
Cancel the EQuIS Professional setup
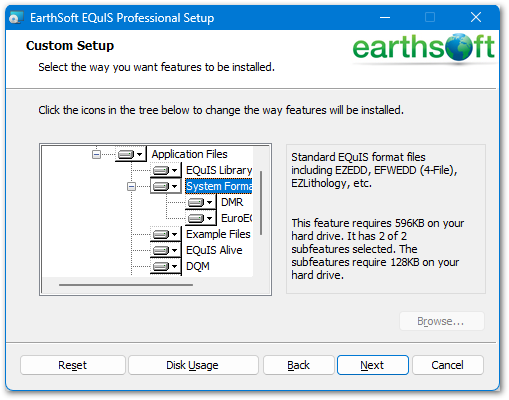tap(448, 365)
